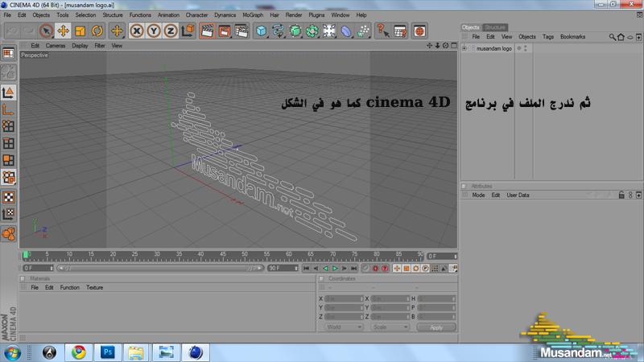Click the timeline preview range slider bar
Screen dimensions: 644x362
160,268
